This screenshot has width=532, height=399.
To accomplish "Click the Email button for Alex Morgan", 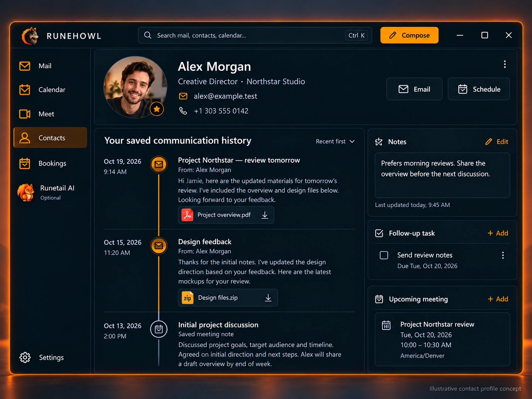I will [414, 89].
